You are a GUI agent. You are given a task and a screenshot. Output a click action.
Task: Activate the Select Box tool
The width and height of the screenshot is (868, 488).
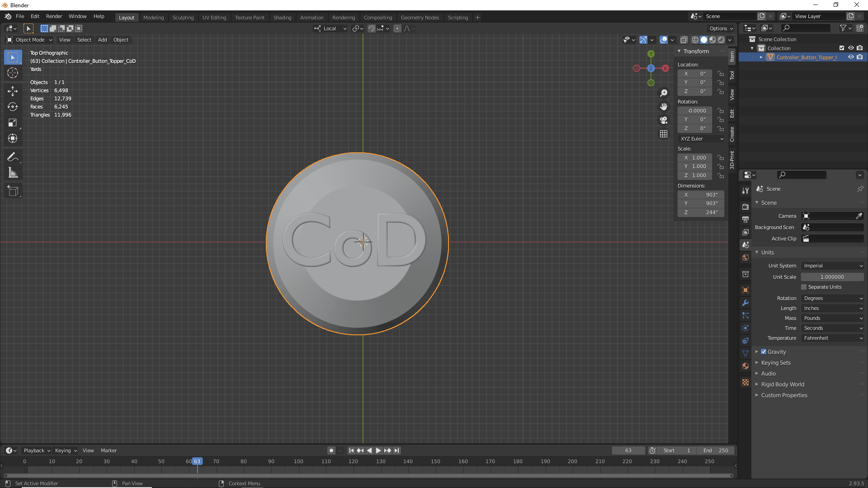coord(13,57)
